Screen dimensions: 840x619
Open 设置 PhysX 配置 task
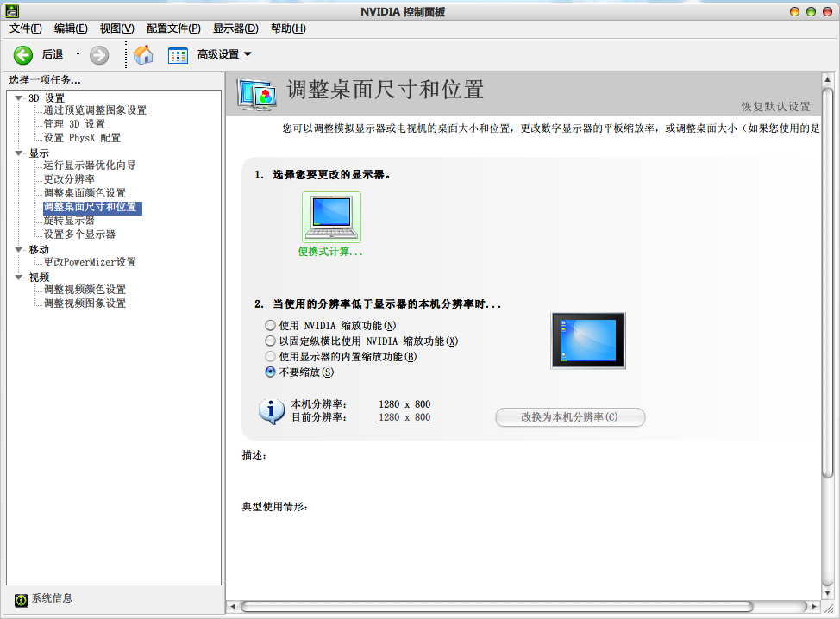point(82,138)
